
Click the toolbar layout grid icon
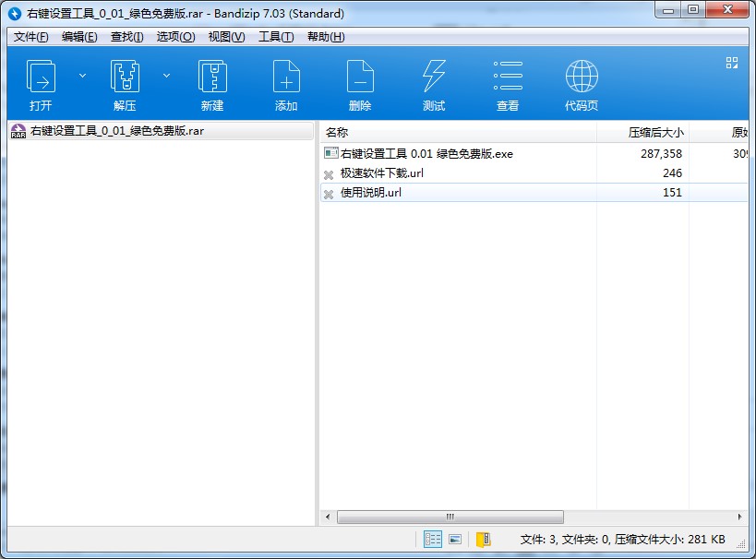tap(732, 63)
